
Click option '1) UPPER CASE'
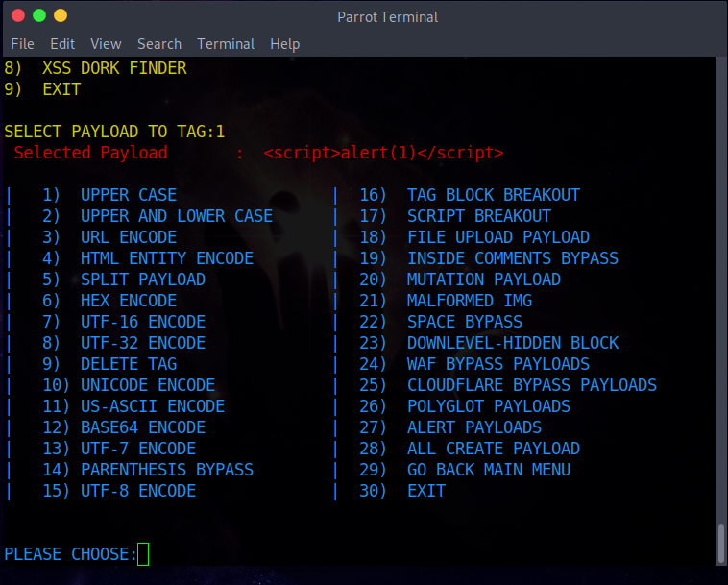point(109,195)
